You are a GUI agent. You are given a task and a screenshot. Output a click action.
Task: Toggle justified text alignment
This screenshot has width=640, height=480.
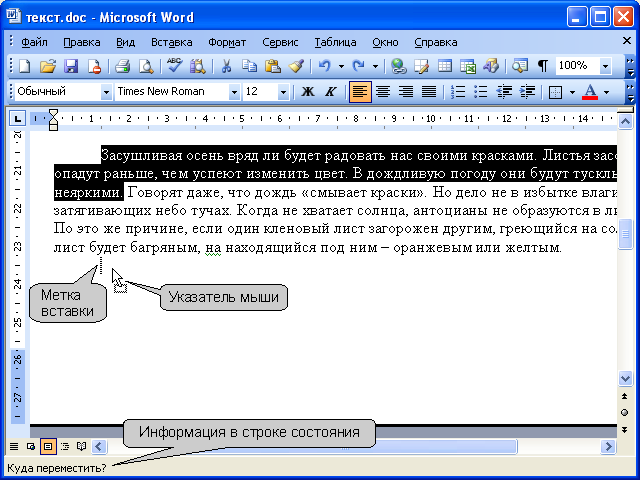coord(429,91)
